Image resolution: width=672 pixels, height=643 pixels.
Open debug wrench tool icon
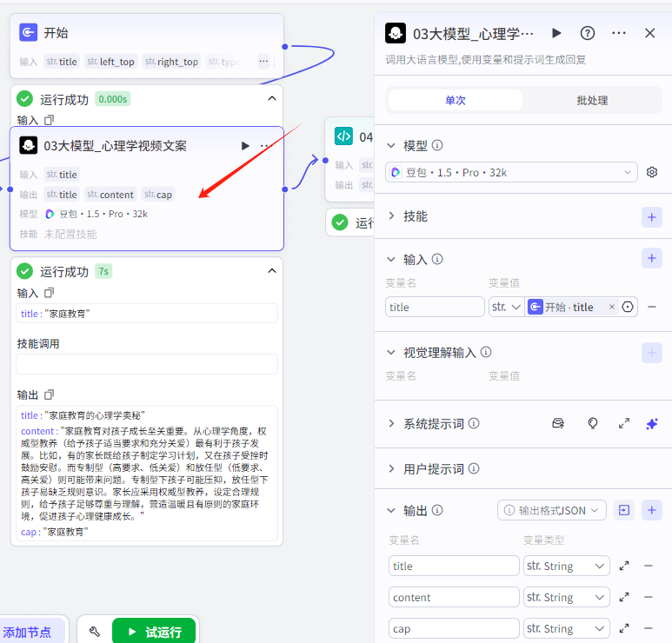[x=94, y=632]
